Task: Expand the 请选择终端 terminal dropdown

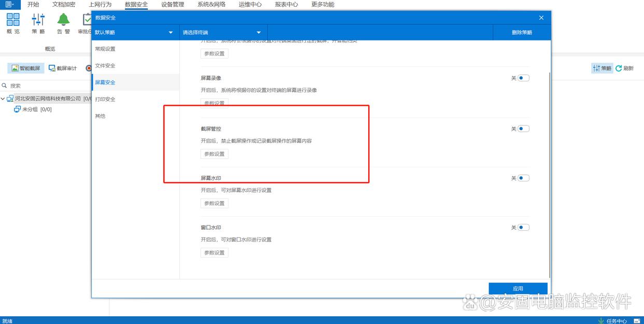Action: 223,32
